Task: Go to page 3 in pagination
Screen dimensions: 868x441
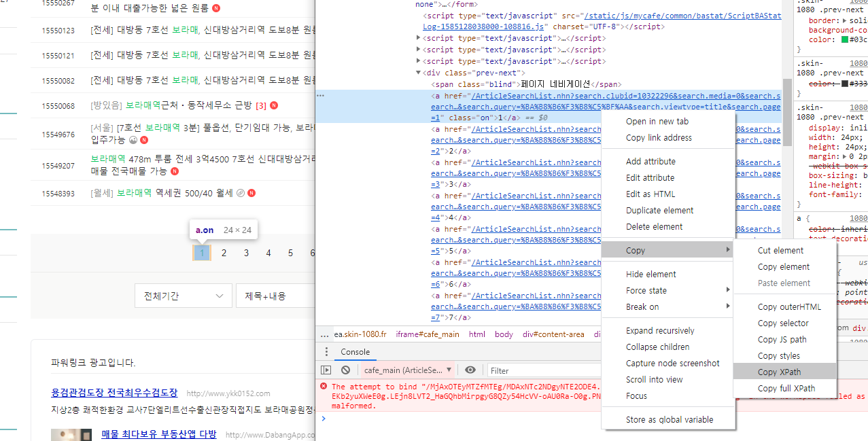Action: (x=246, y=253)
